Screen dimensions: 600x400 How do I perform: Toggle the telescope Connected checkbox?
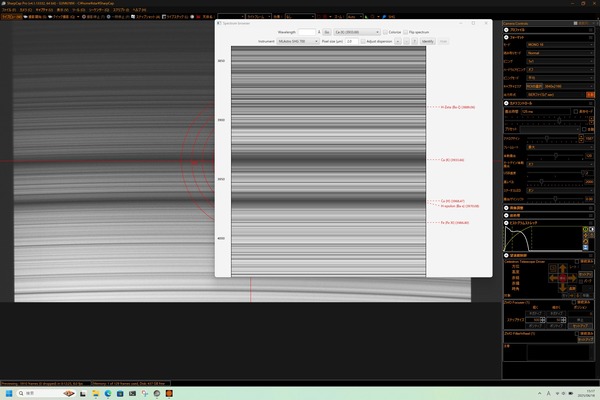click(577, 261)
